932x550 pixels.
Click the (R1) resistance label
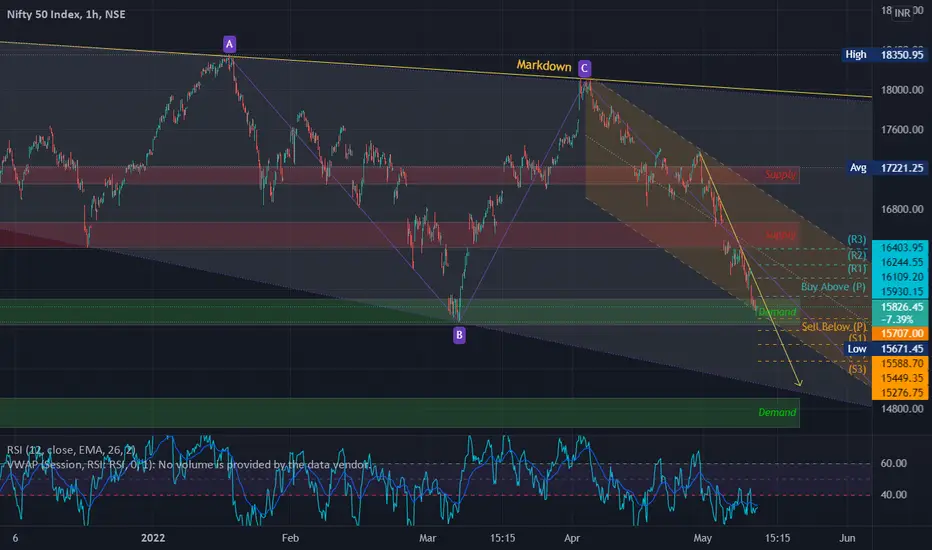pos(857,269)
